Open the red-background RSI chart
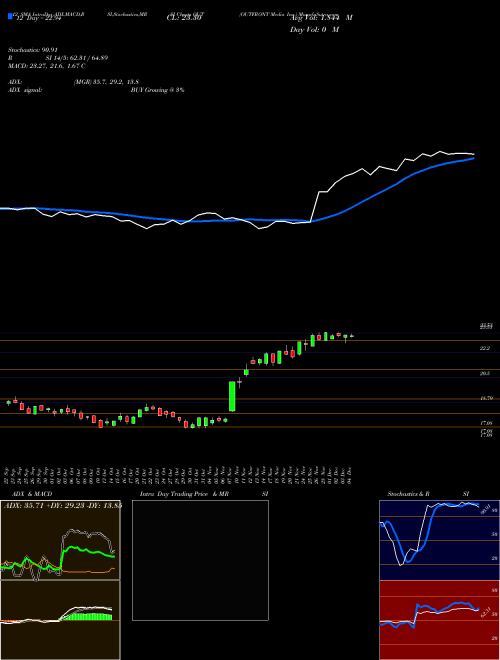This screenshot has height=660, width=500. point(439,620)
